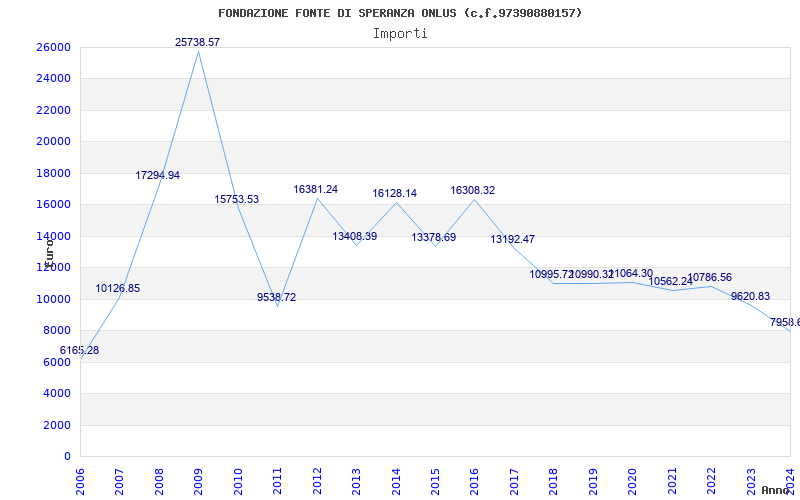Select the x-axis year 2013
Screen dimensions: 800x500
356,482
